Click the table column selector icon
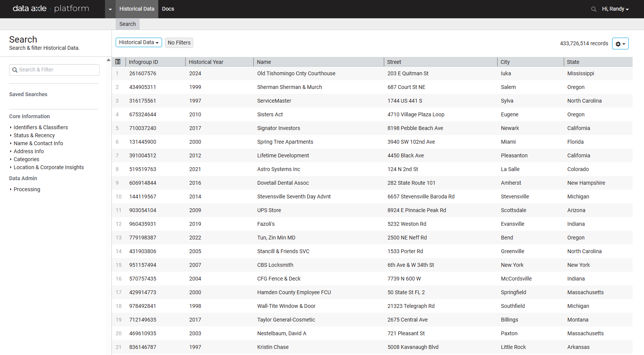 coord(118,62)
